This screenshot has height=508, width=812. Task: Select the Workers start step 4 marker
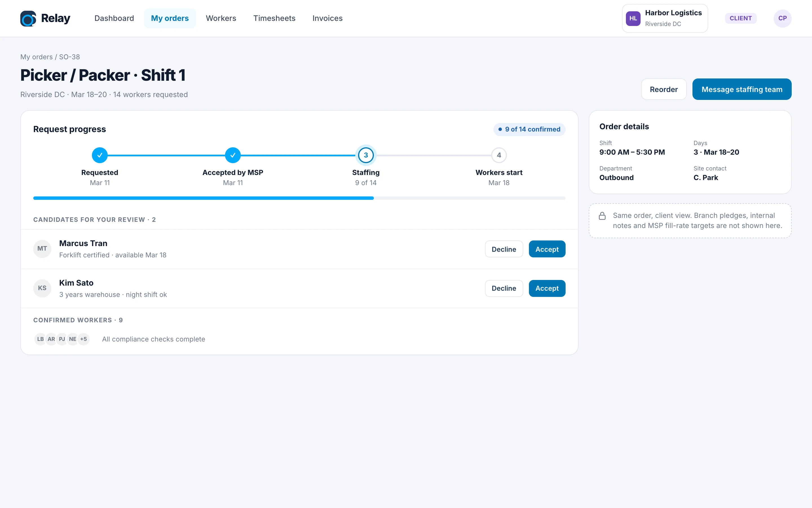coord(499,155)
